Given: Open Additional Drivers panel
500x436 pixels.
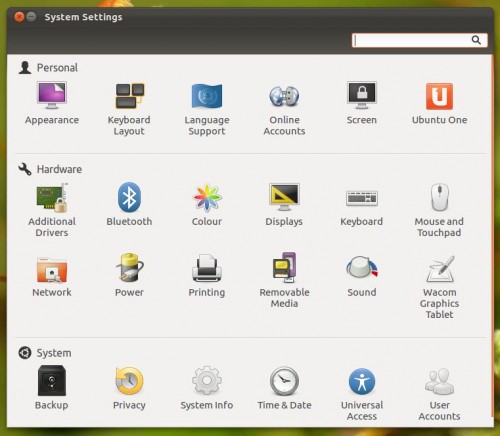Looking at the screenshot, I should coord(52,210).
